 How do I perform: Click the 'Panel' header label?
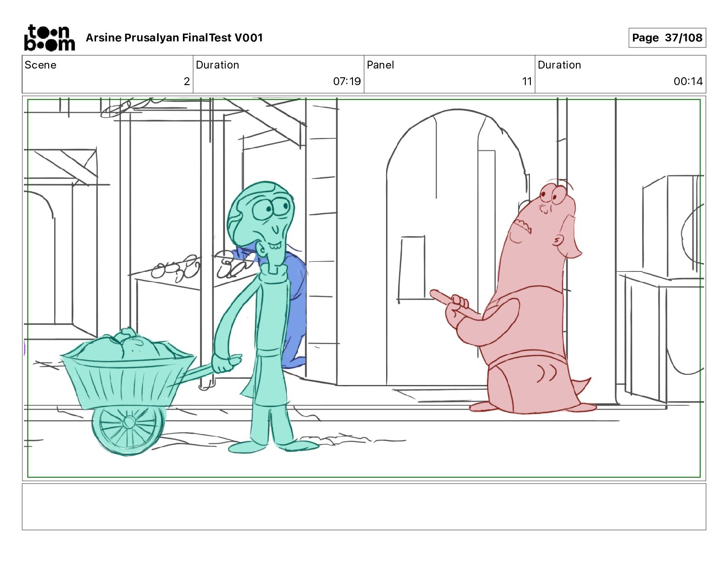(381, 65)
